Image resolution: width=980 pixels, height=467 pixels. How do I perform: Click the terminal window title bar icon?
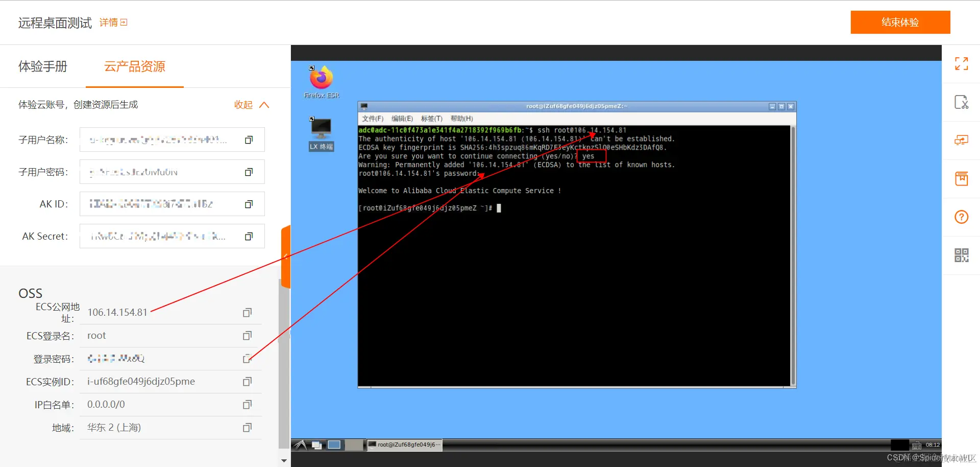(x=364, y=106)
